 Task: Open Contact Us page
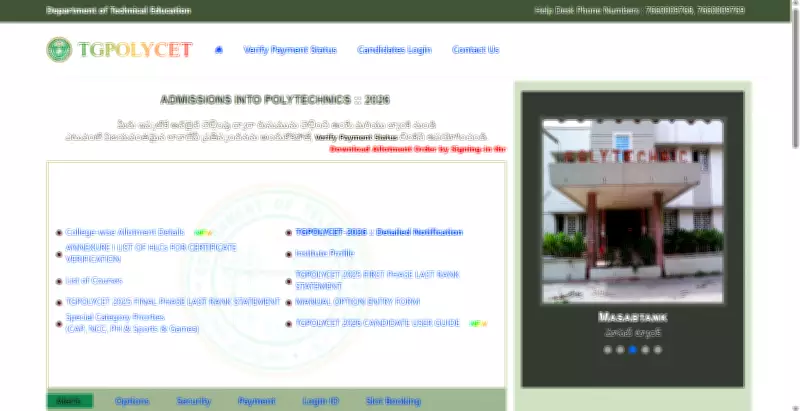pyautogui.click(x=476, y=50)
